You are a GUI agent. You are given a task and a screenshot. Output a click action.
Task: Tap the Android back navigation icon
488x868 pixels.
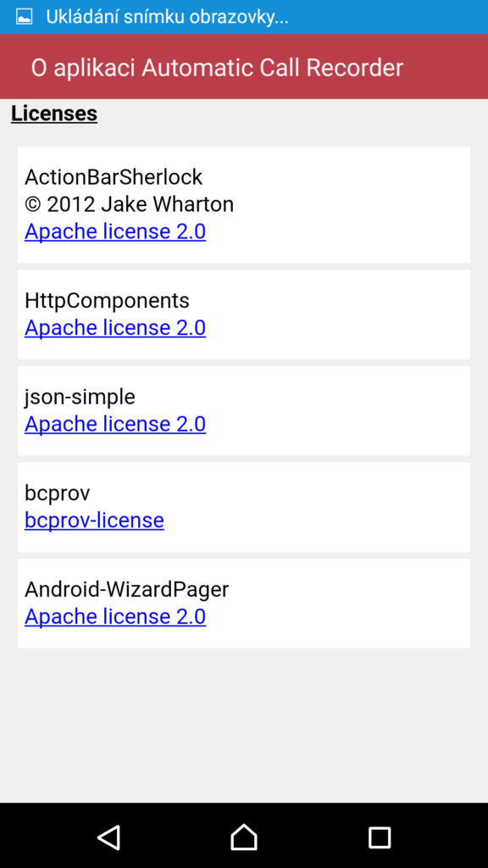click(109, 837)
